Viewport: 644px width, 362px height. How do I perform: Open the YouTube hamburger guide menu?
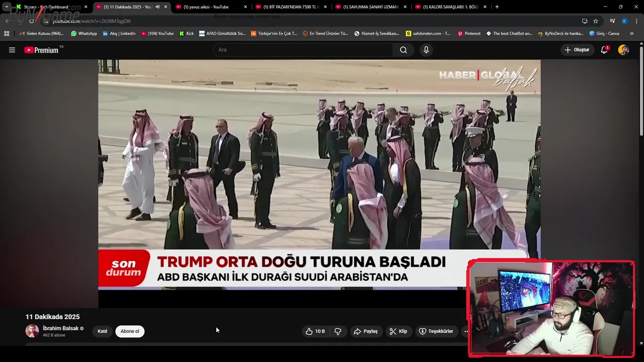(x=12, y=50)
